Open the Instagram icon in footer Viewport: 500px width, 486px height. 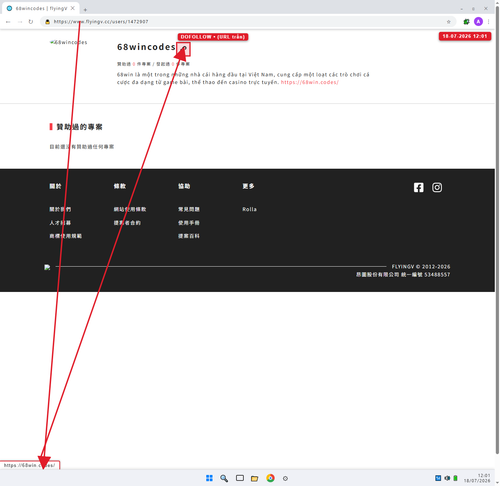pyautogui.click(x=437, y=187)
